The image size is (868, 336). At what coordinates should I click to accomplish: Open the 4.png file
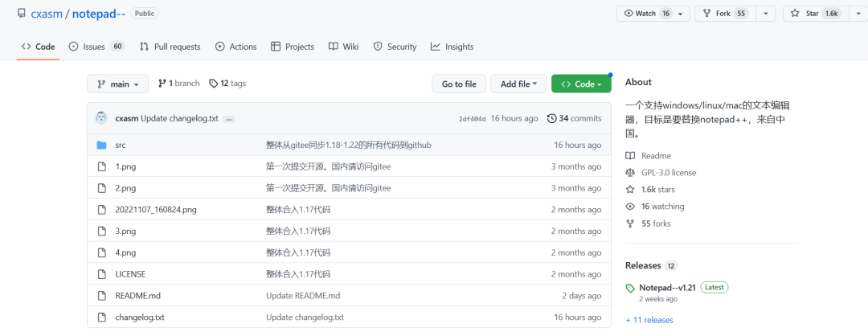click(x=125, y=253)
